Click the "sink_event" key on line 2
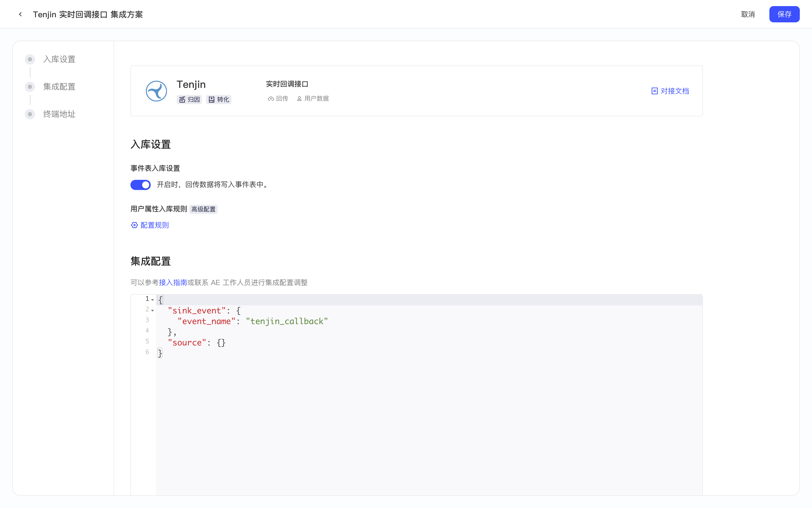 (x=197, y=310)
